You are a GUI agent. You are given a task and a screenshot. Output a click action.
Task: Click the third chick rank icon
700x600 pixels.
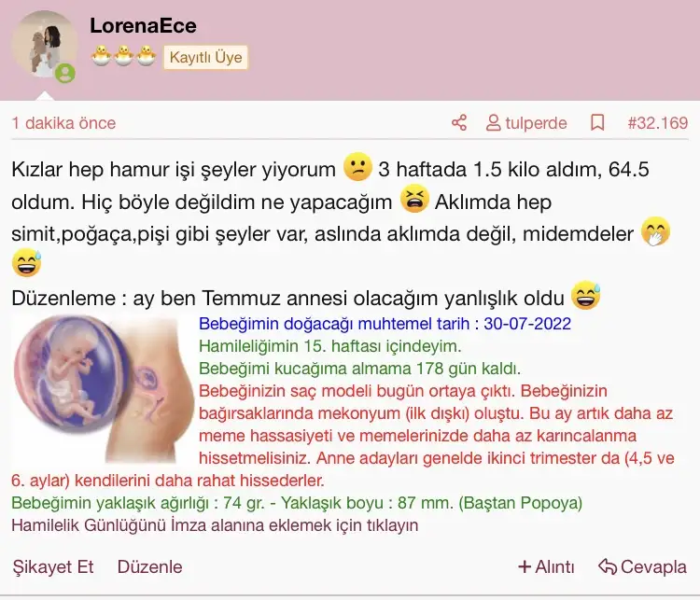point(146,56)
